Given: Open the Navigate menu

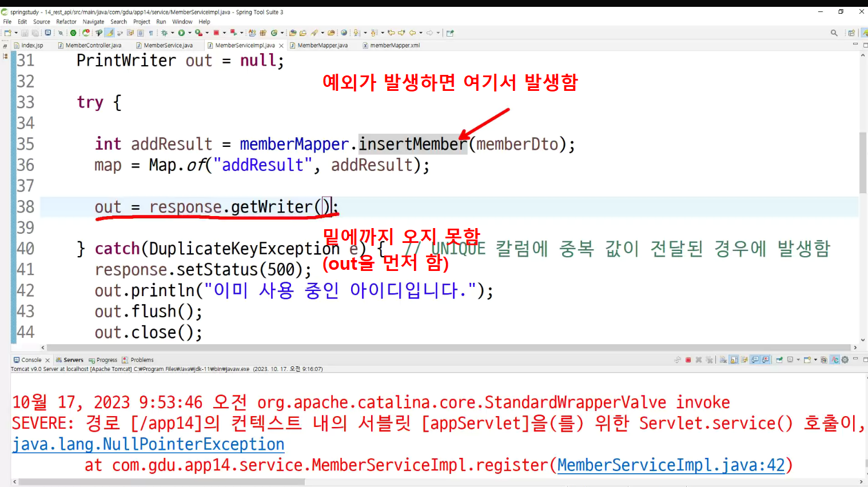Looking at the screenshot, I should pos(93,22).
